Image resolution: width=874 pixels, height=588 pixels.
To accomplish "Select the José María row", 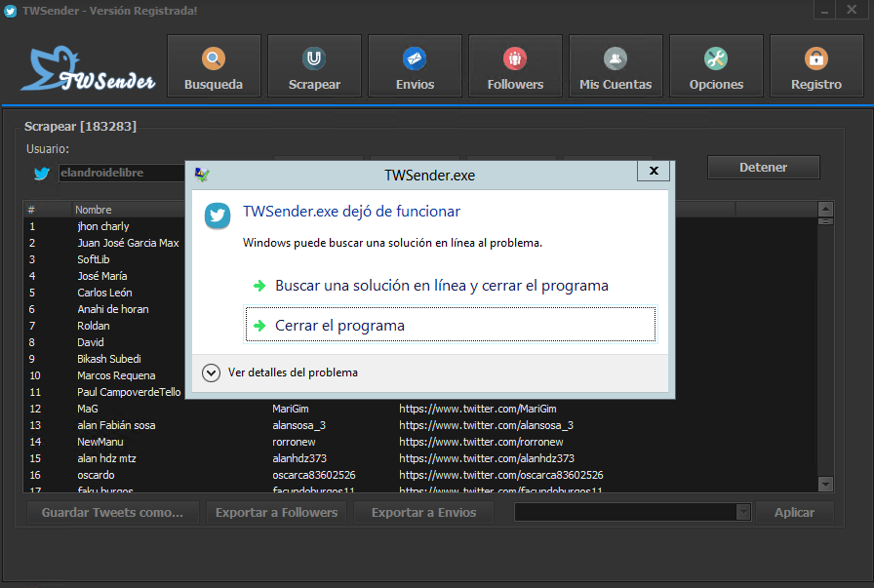I will (x=104, y=276).
